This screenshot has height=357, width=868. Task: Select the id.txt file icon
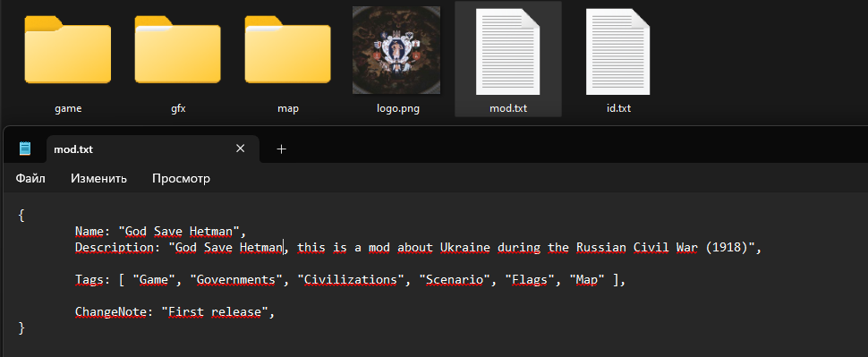tap(617, 52)
